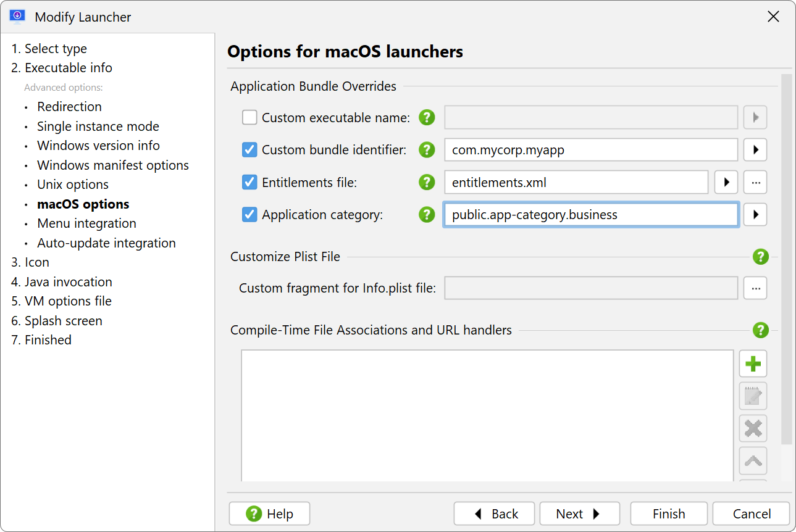Go to step 7. Finished
This screenshot has height=532, width=796.
[x=41, y=340]
